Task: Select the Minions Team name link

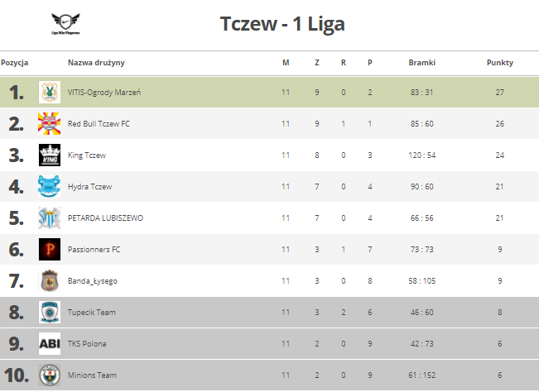Action: pyautogui.click(x=92, y=375)
